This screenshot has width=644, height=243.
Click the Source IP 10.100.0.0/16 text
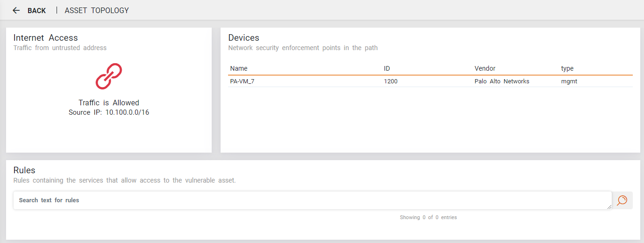pyautogui.click(x=108, y=112)
